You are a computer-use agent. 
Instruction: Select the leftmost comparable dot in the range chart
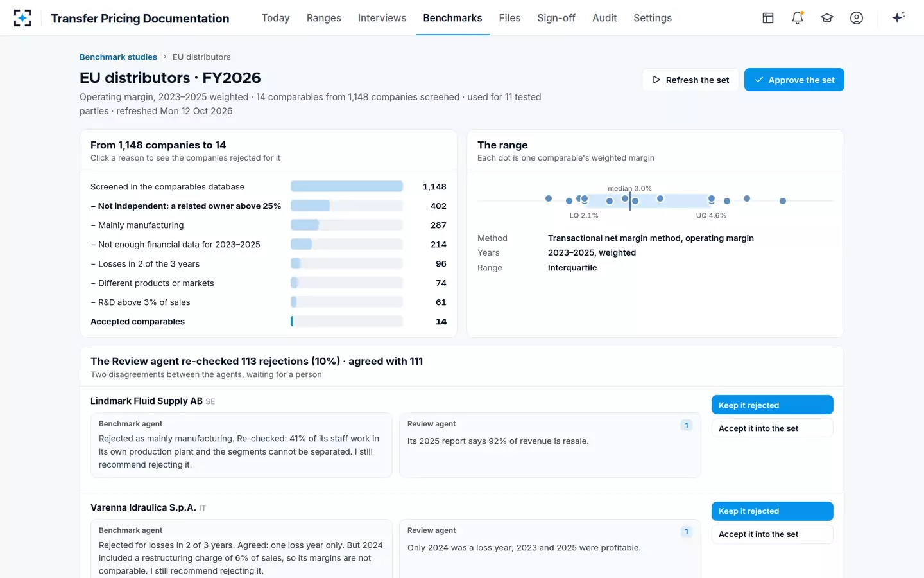(x=549, y=198)
